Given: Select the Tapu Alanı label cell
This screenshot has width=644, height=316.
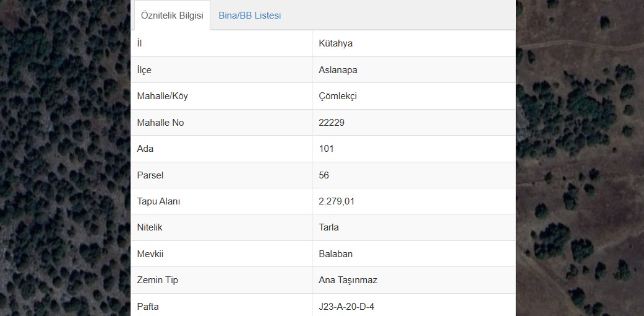Looking at the screenshot, I should (x=221, y=201).
